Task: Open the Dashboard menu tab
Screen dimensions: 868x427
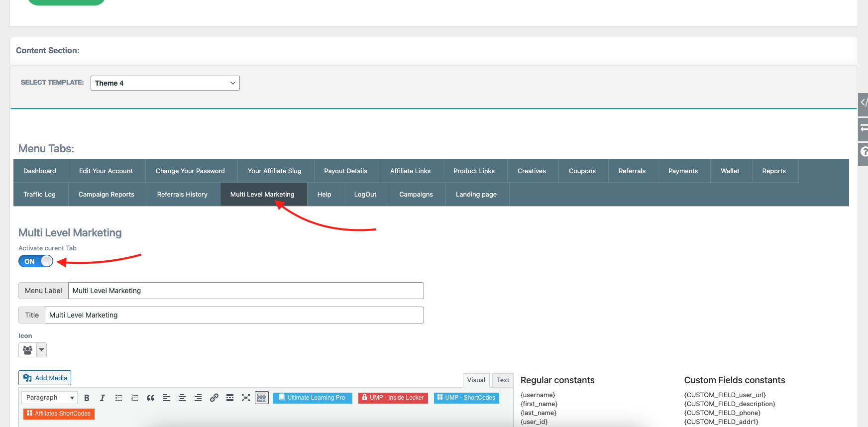Action: pos(40,171)
